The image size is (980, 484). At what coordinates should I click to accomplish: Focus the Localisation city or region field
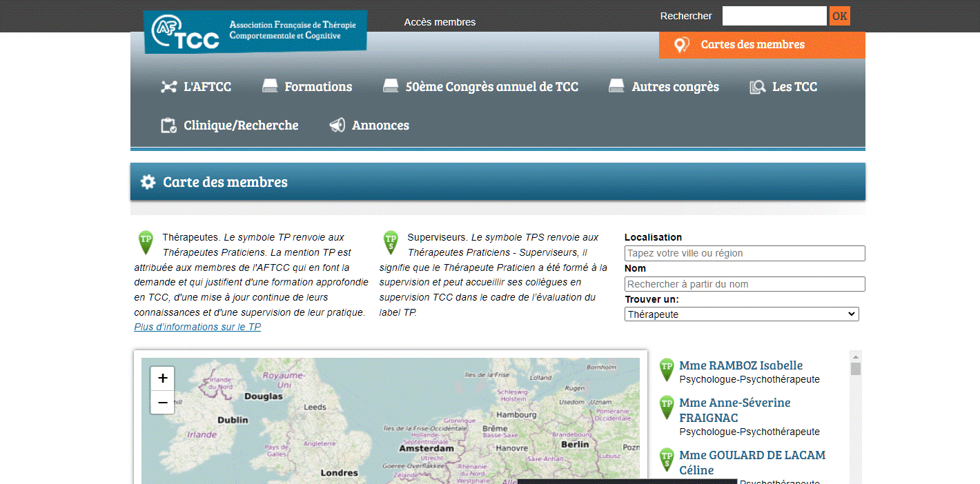[x=745, y=253]
